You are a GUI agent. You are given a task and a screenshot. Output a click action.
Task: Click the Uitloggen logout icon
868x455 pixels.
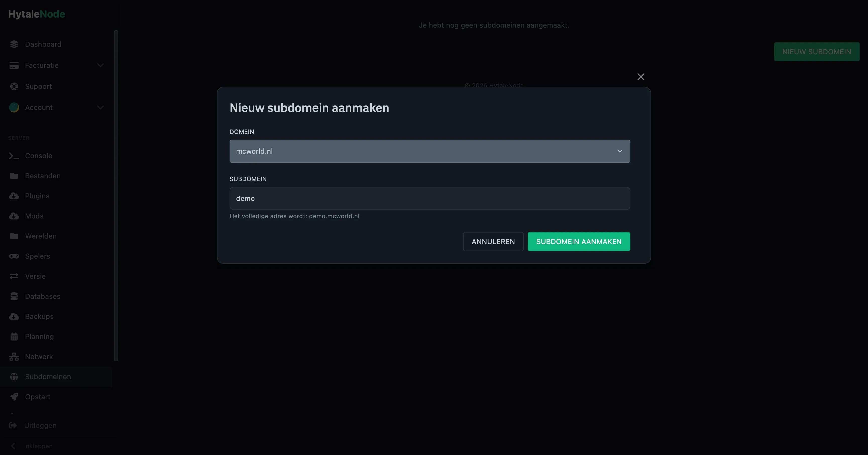click(14, 425)
